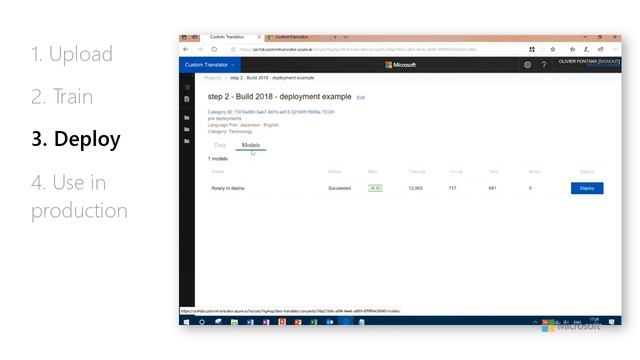Go to Projects in the breadcrumb

pos(213,78)
